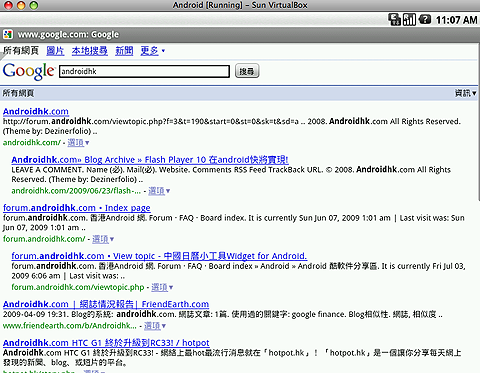Click the 所有網頁 label in the blue results bar
The height and width of the screenshot is (373, 480).
coord(18,93)
